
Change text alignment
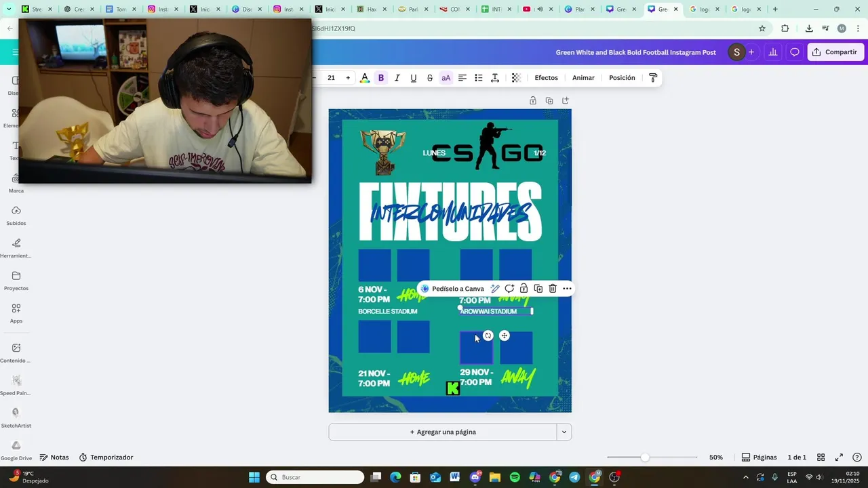click(x=462, y=78)
